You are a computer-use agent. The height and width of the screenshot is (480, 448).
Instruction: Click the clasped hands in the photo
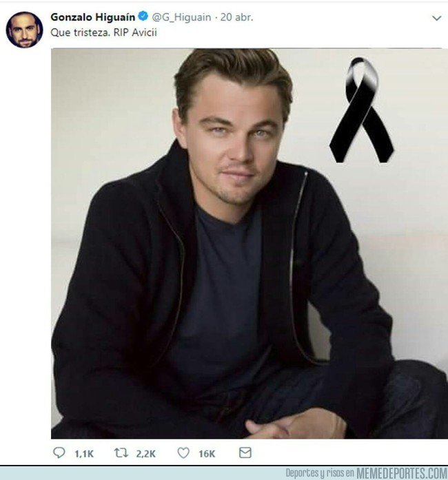point(296,424)
